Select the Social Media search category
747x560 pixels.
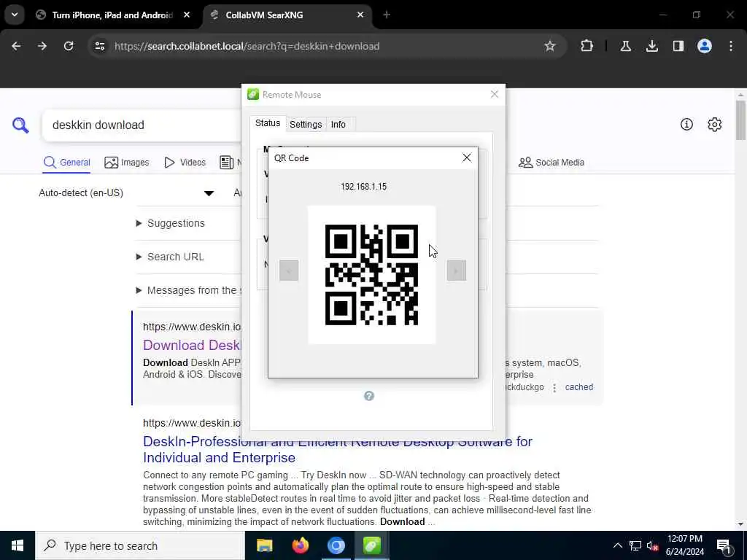(551, 163)
